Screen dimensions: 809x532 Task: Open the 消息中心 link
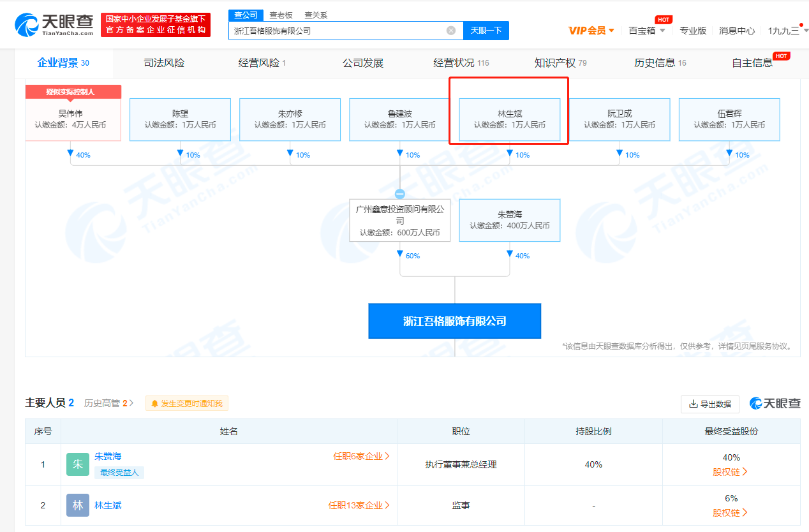(737, 30)
